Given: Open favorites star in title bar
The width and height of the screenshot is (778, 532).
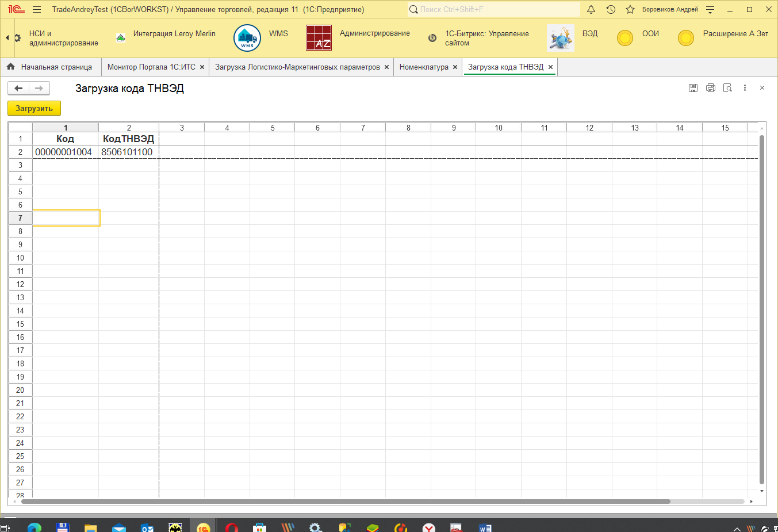Looking at the screenshot, I should click(630, 9).
